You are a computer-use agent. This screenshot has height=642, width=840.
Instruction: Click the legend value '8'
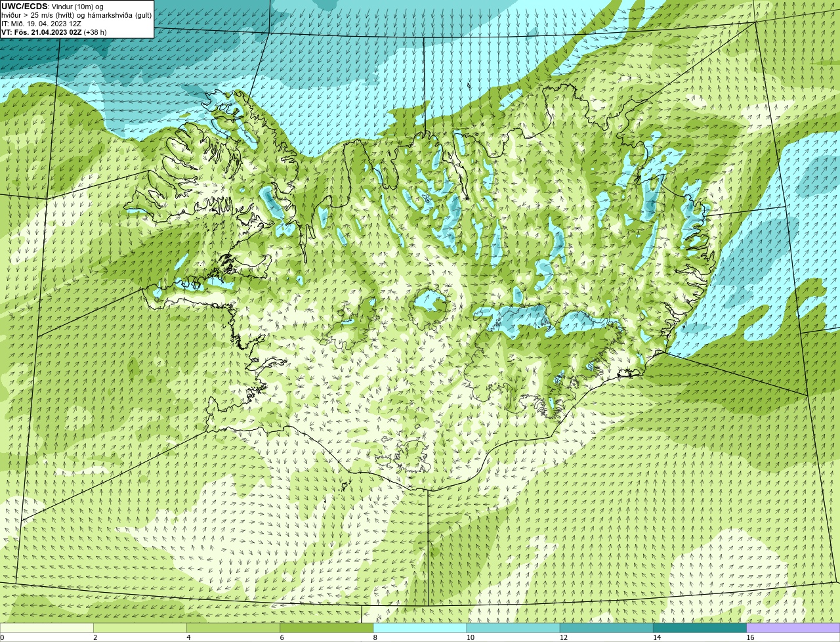coord(375,637)
